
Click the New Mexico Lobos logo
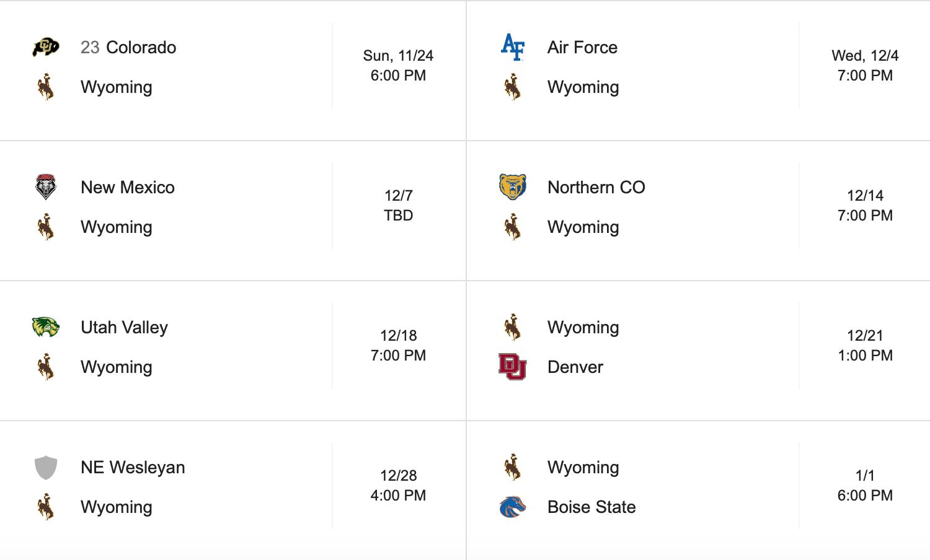click(x=46, y=187)
